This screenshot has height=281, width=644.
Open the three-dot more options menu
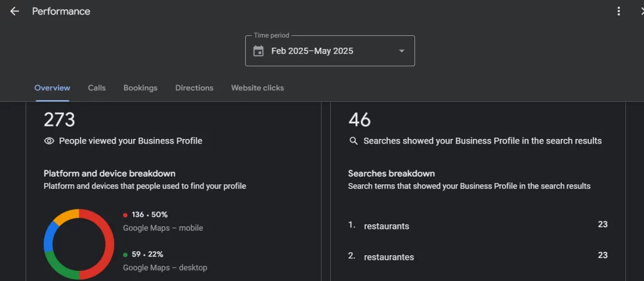(619, 11)
